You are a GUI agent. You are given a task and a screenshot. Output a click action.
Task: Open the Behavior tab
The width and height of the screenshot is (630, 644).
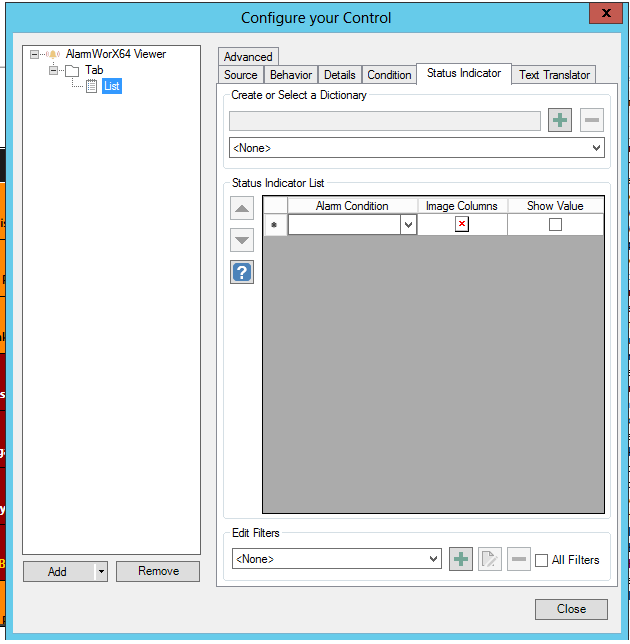(x=291, y=75)
